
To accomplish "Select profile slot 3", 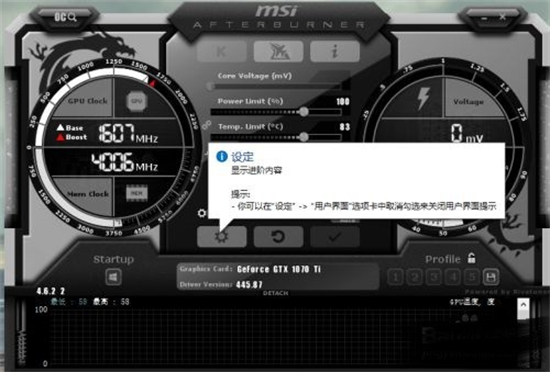I will click(434, 277).
